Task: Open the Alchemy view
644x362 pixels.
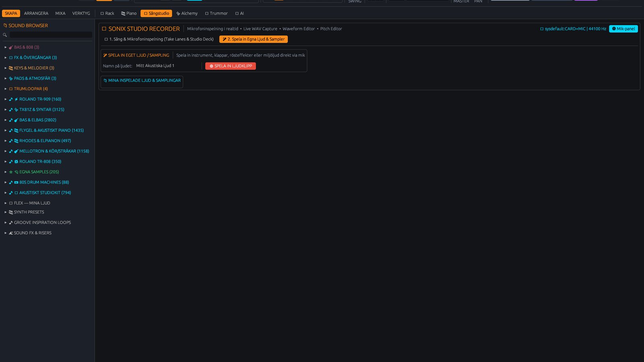Action: [187, 13]
